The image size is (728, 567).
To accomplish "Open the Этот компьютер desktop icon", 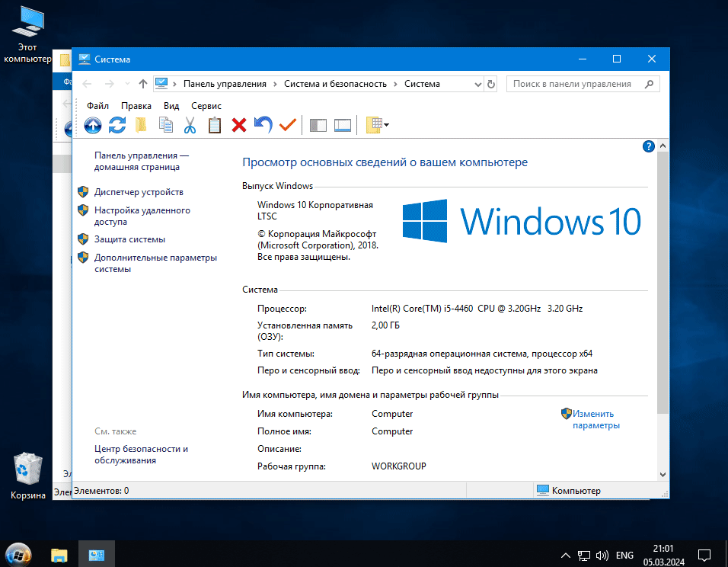I will click(27, 35).
